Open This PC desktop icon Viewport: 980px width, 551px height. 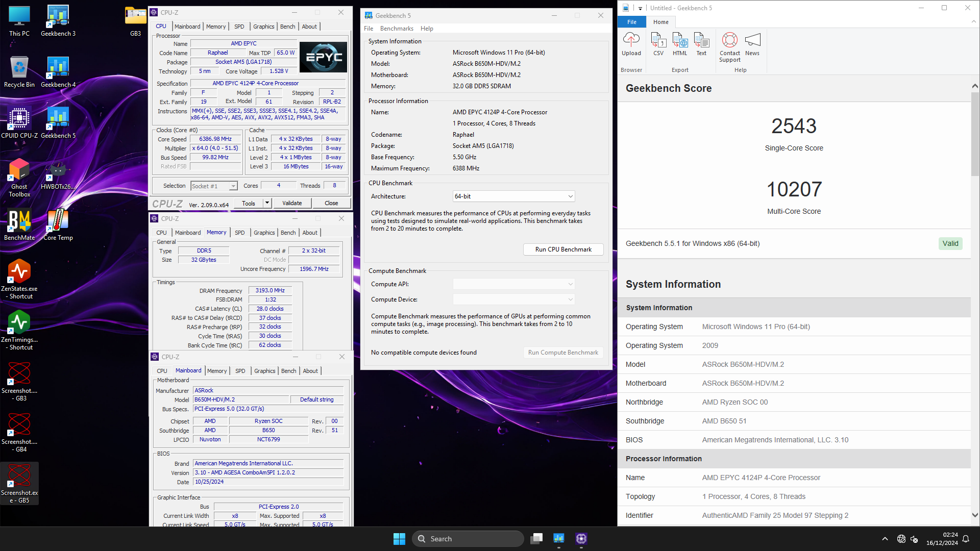click(19, 21)
